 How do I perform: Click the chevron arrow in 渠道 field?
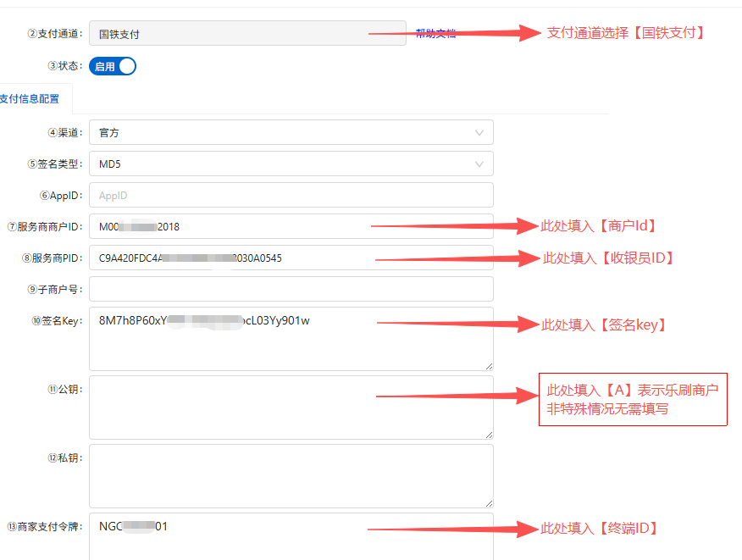479,133
